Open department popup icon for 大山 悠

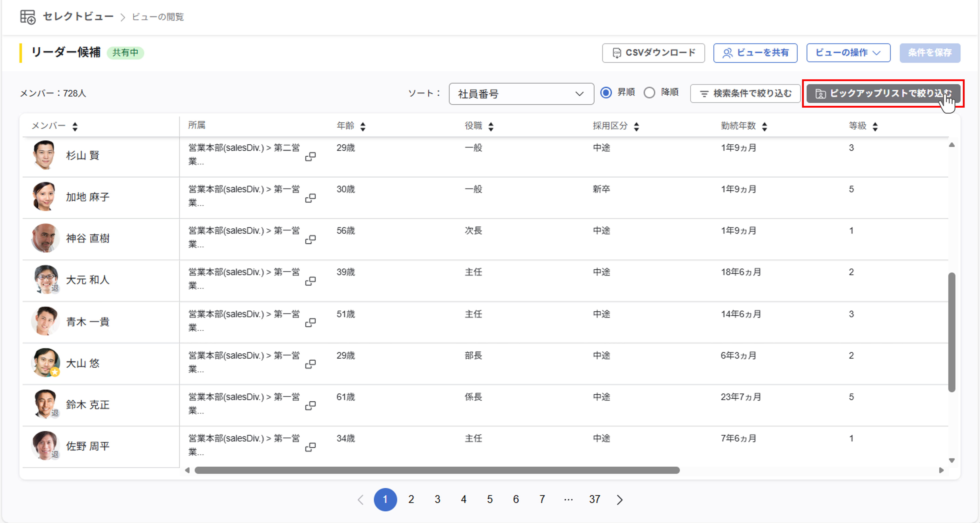[310, 364]
